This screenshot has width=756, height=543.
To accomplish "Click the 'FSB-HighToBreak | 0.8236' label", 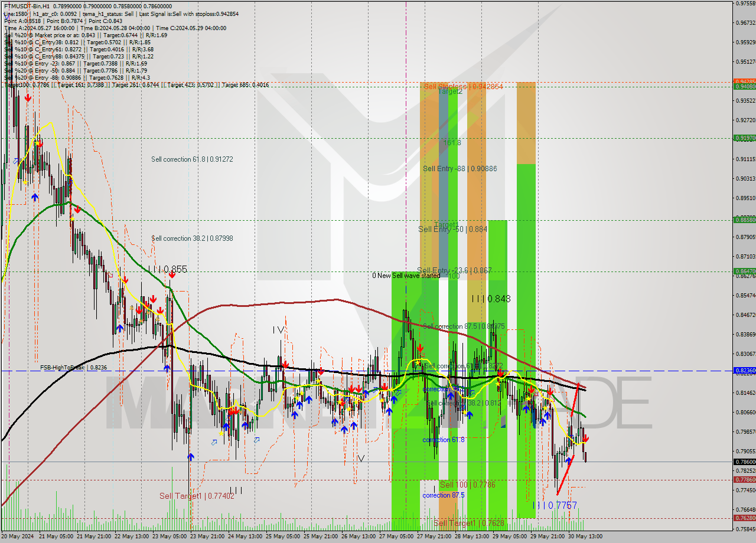I will coord(73,367).
